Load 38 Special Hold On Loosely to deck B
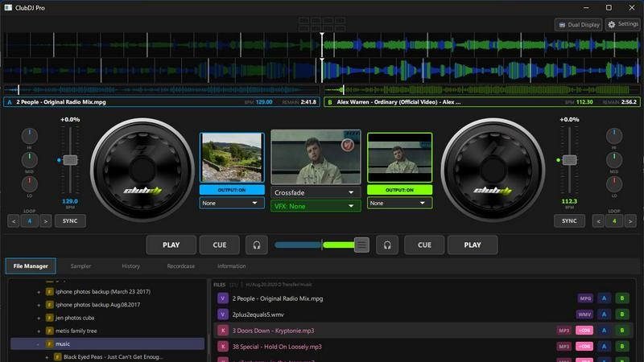Viewport: 644px width, 362px height. pos(621,347)
